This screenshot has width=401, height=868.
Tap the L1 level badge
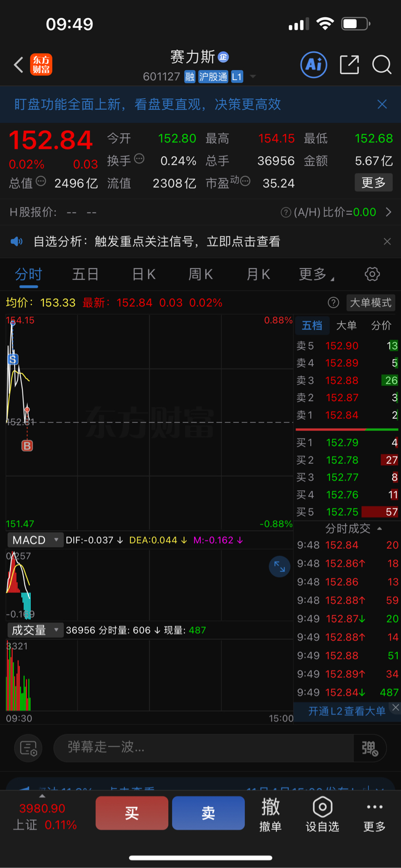237,77
